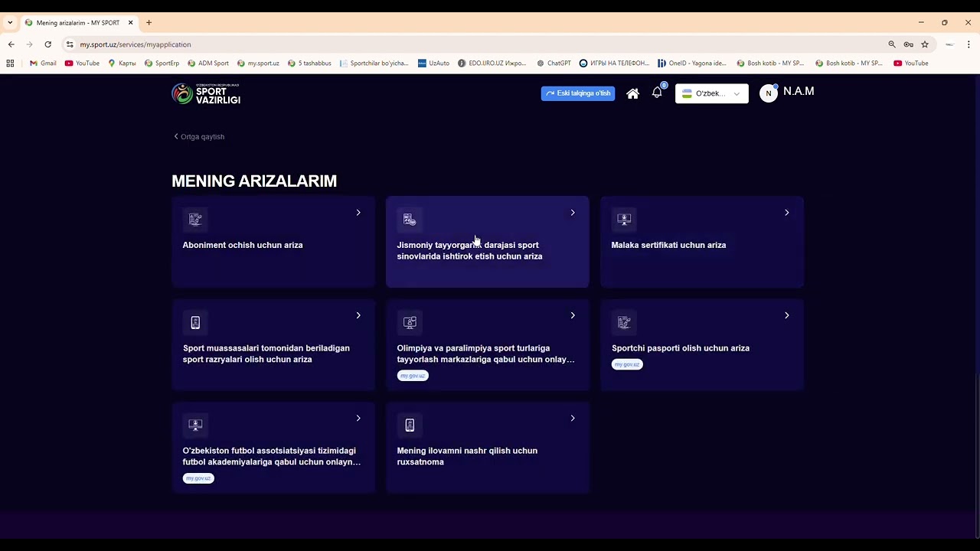Open Aboniment ochish uchun ariza
Screen dimensions: 980x551
pyautogui.click(x=273, y=242)
